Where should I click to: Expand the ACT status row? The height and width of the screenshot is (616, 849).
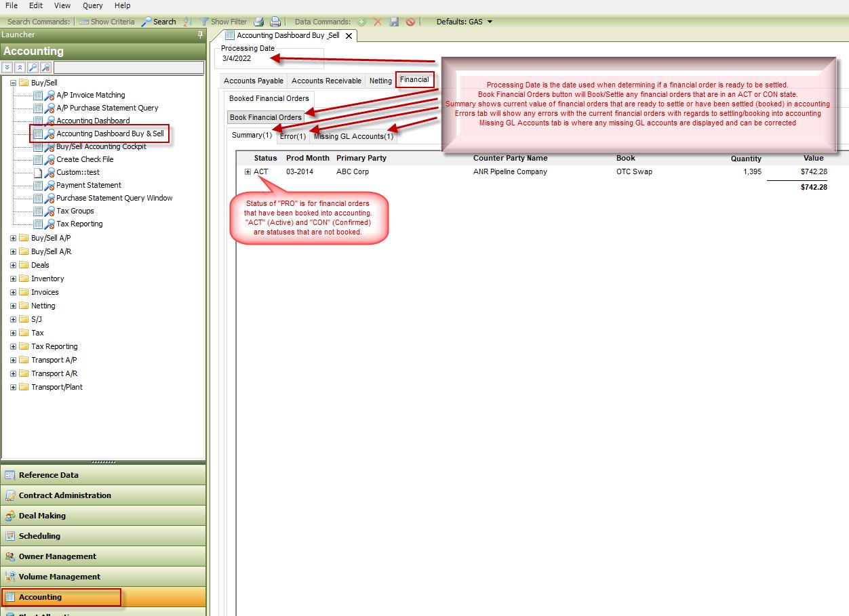tap(248, 172)
